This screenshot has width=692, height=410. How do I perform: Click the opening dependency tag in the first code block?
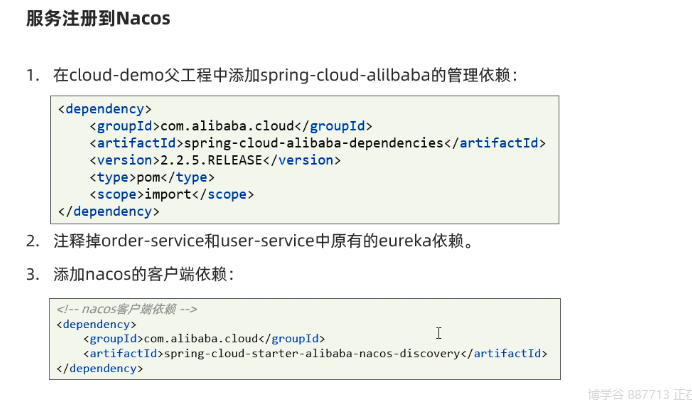point(105,109)
